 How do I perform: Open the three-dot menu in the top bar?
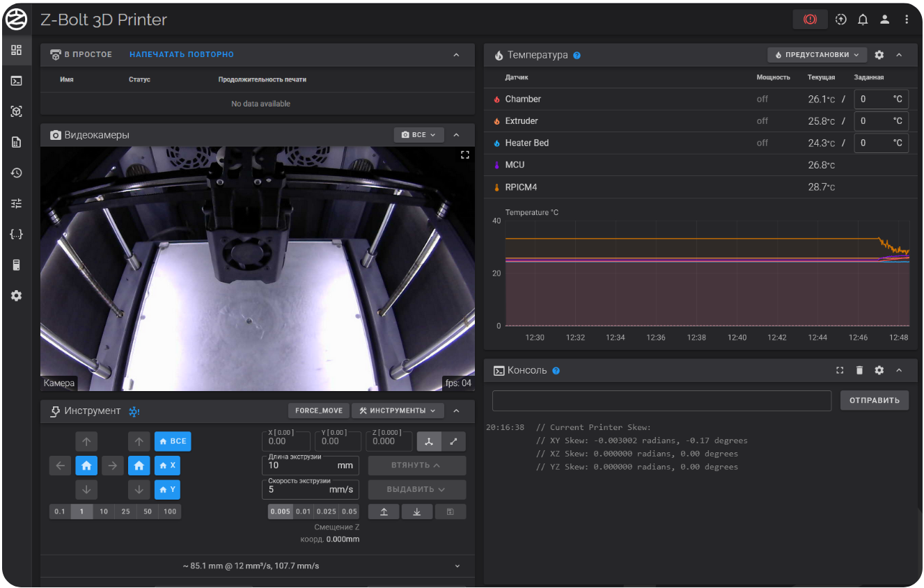click(x=907, y=19)
